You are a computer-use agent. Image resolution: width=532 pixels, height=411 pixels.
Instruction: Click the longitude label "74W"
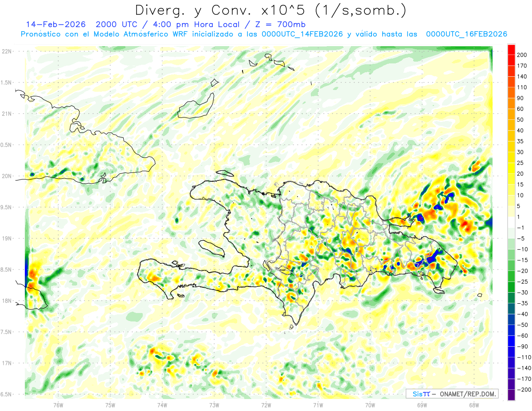coord(162,405)
